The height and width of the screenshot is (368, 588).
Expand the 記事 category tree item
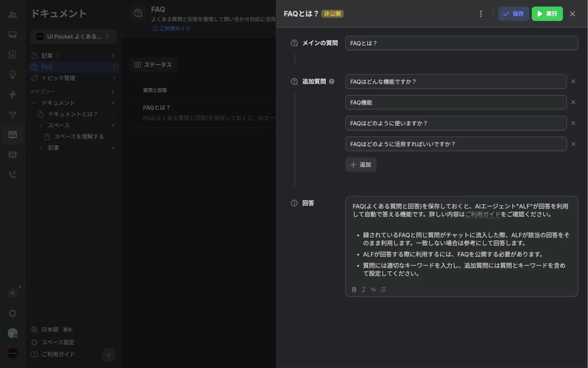tap(41, 147)
